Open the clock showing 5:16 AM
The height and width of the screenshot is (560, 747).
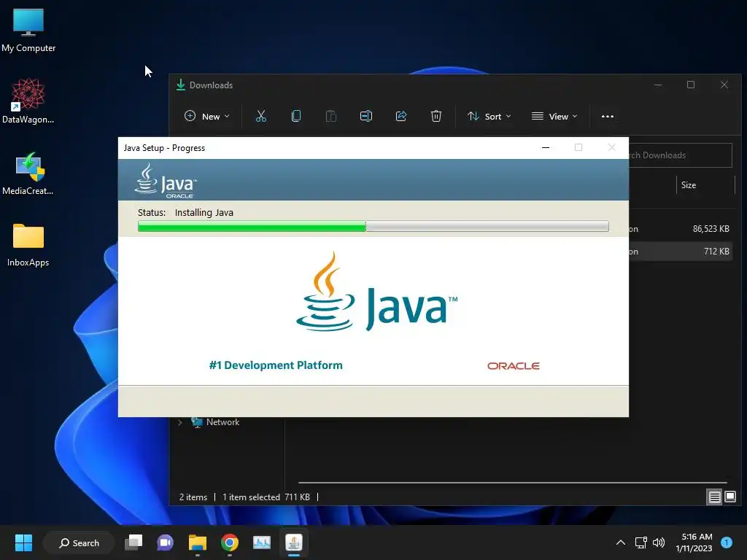pos(694,542)
